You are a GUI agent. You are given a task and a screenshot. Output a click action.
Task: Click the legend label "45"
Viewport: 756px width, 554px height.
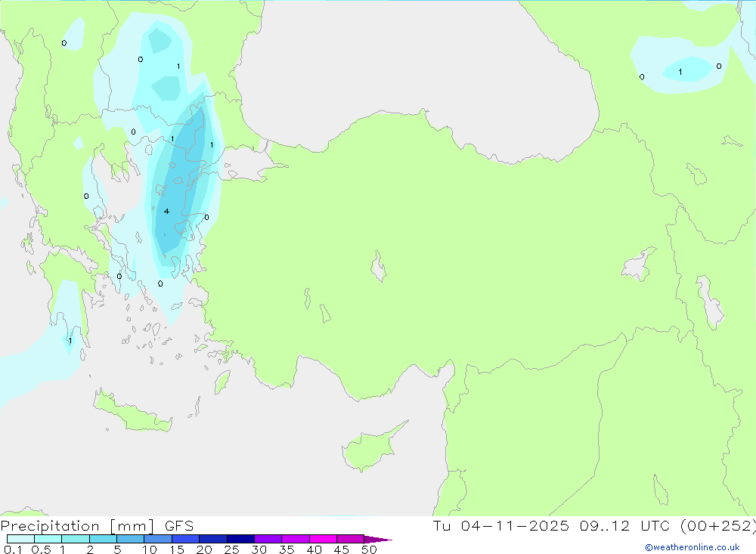(342, 549)
